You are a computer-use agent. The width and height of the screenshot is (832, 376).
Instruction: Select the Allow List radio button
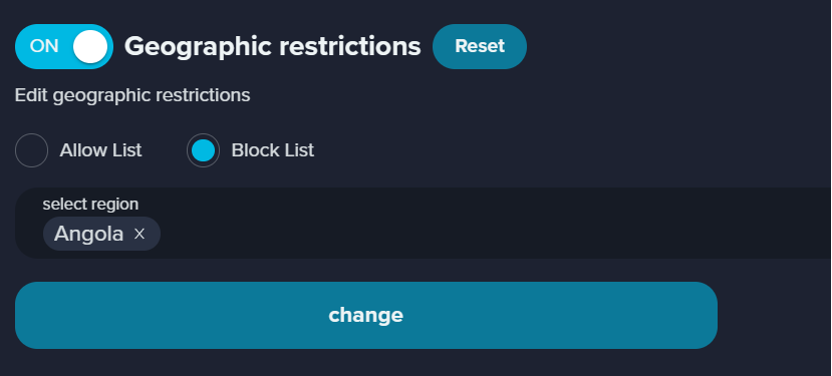point(31,151)
